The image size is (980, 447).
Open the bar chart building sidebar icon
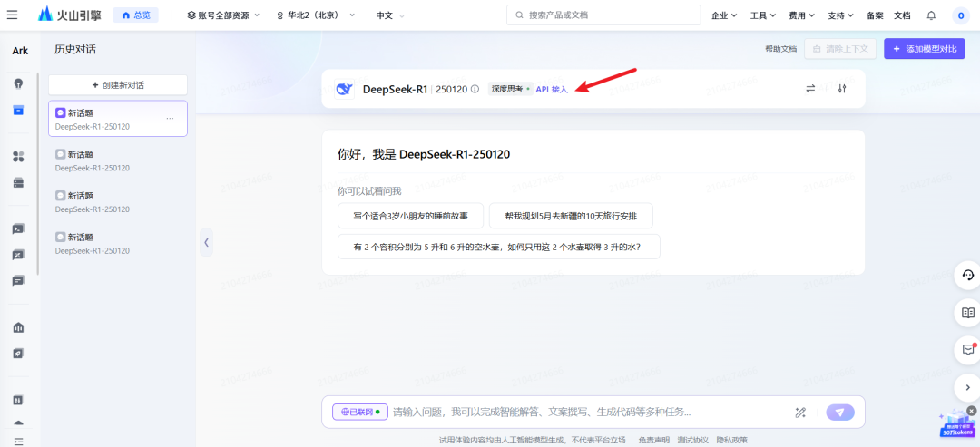(19, 327)
